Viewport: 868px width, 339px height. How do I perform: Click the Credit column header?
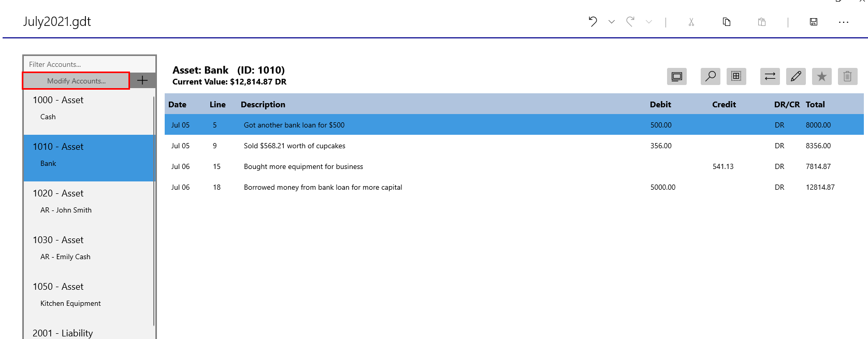tap(724, 105)
